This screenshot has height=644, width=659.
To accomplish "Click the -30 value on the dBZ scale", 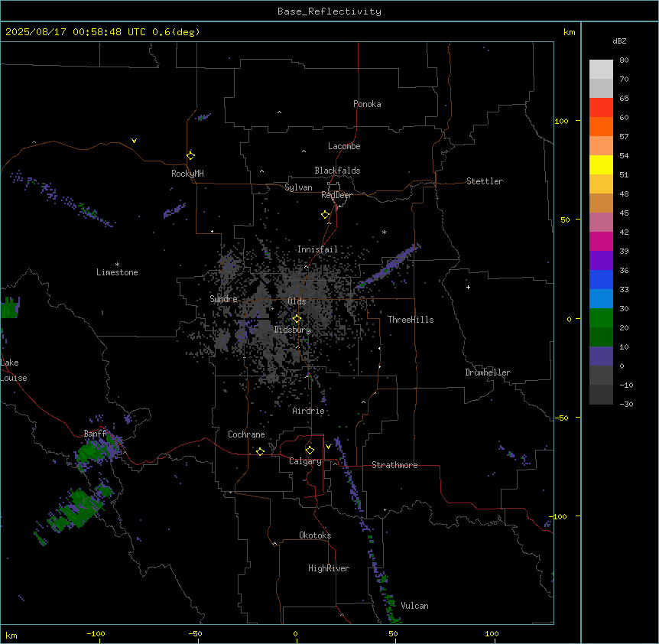I will coord(626,404).
